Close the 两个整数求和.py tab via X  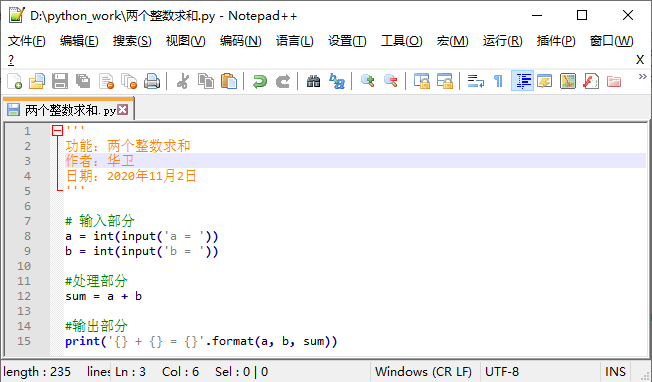pyautogui.click(x=122, y=110)
